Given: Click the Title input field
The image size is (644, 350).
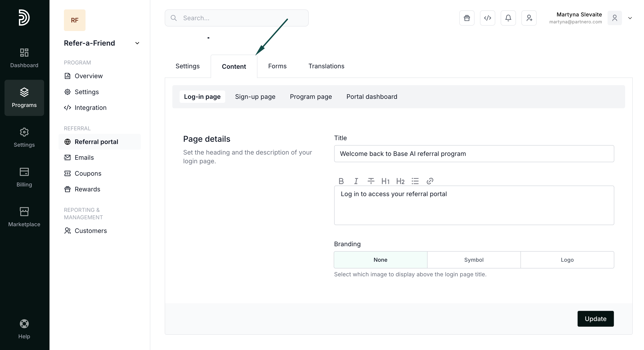Looking at the screenshot, I should coord(474,154).
